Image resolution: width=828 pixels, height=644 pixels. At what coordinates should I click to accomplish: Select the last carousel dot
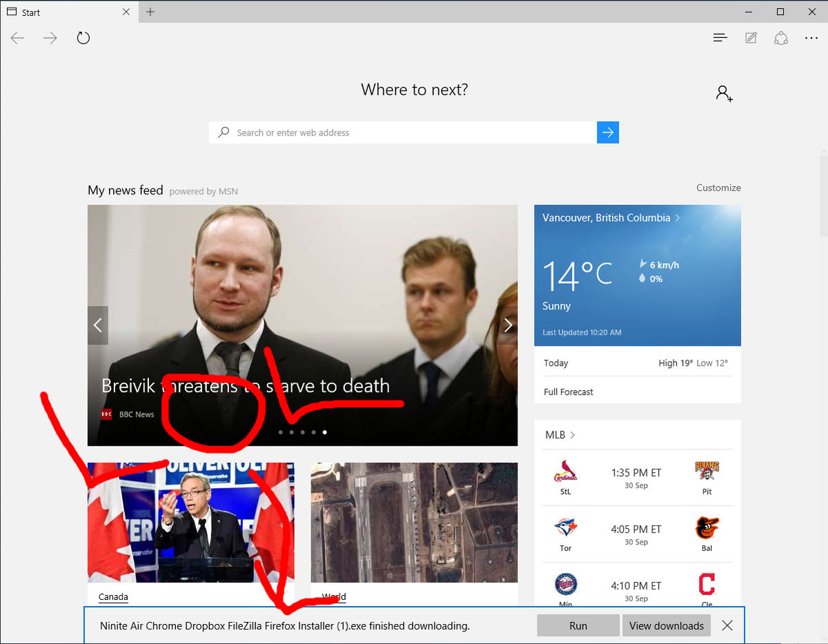pyautogui.click(x=324, y=432)
